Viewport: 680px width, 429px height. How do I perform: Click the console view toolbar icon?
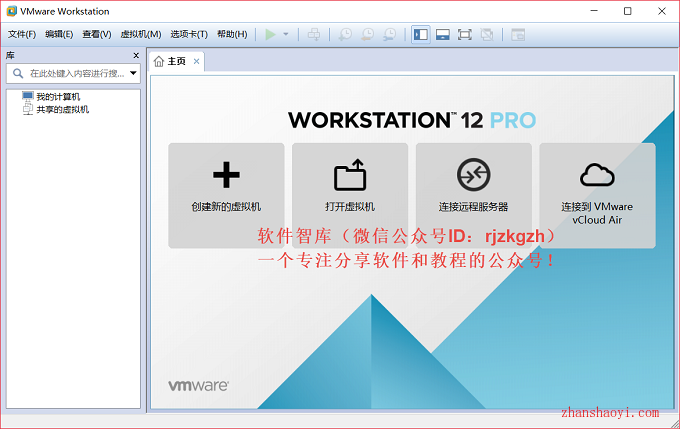pos(518,34)
